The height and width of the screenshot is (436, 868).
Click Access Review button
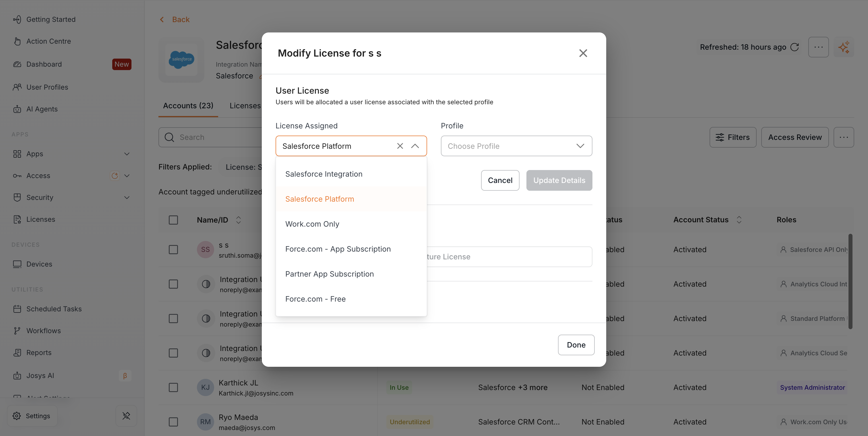[795, 137]
